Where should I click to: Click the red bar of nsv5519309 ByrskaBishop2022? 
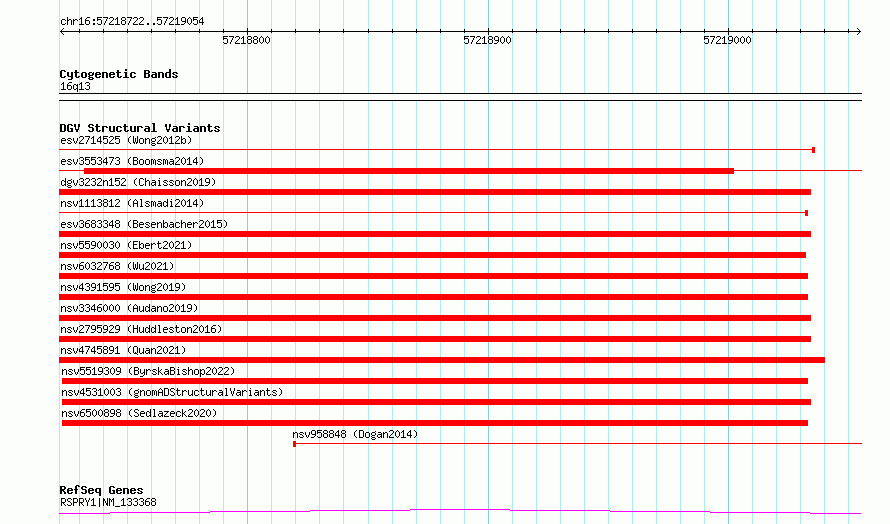435,381
